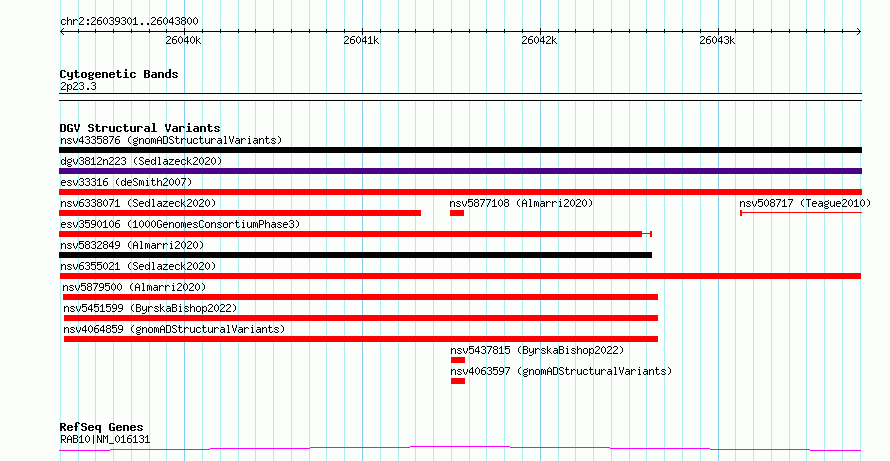This screenshot has height=461, width=890.
Task: Click the chr2:26039301..26043800 coordinate label
Action: 129,22
